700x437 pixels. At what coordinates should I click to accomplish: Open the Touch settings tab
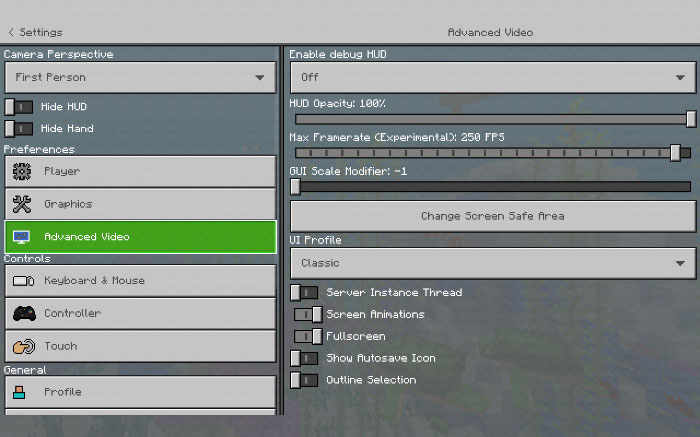pos(141,346)
